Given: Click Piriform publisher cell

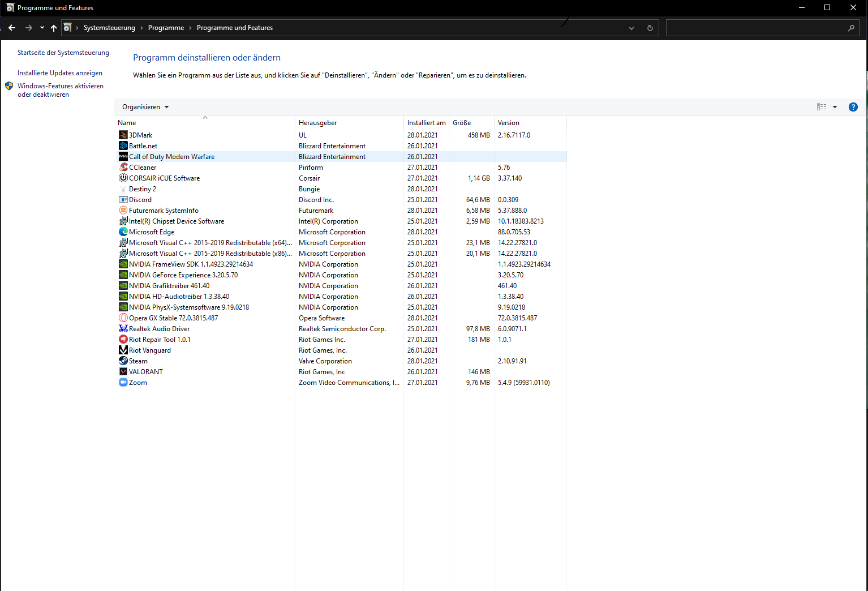Looking at the screenshot, I should coord(311,167).
